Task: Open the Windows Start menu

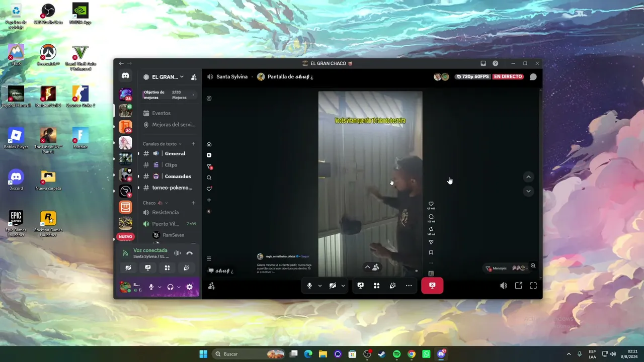Action: point(203,354)
